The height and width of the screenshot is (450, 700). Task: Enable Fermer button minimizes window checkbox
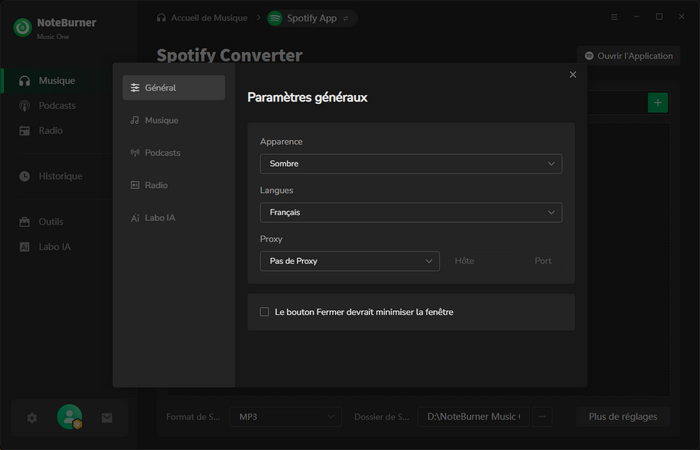click(x=265, y=312)
